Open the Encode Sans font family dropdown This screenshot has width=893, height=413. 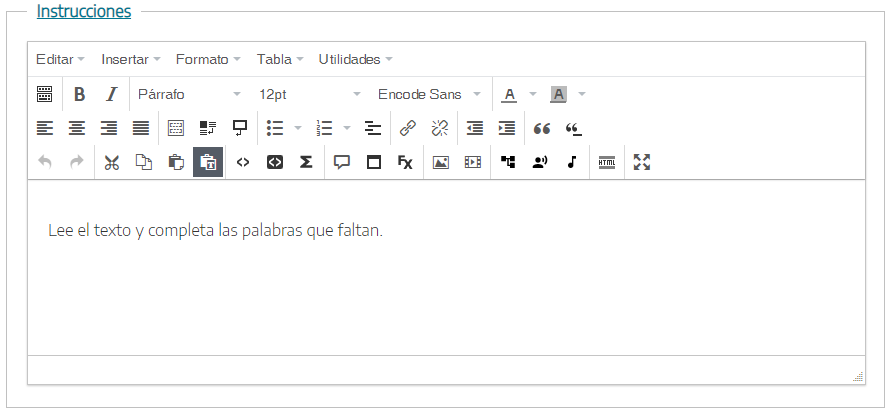point(429,94)
